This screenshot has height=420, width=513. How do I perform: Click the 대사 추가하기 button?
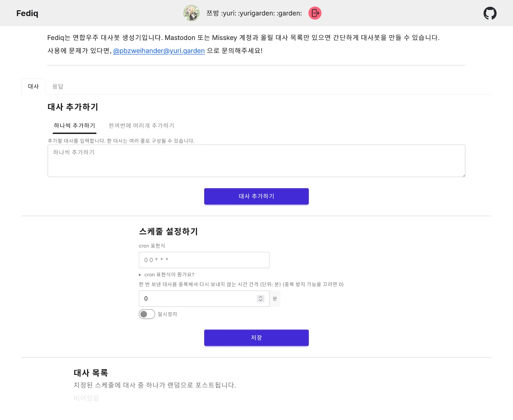pos(256,196)
